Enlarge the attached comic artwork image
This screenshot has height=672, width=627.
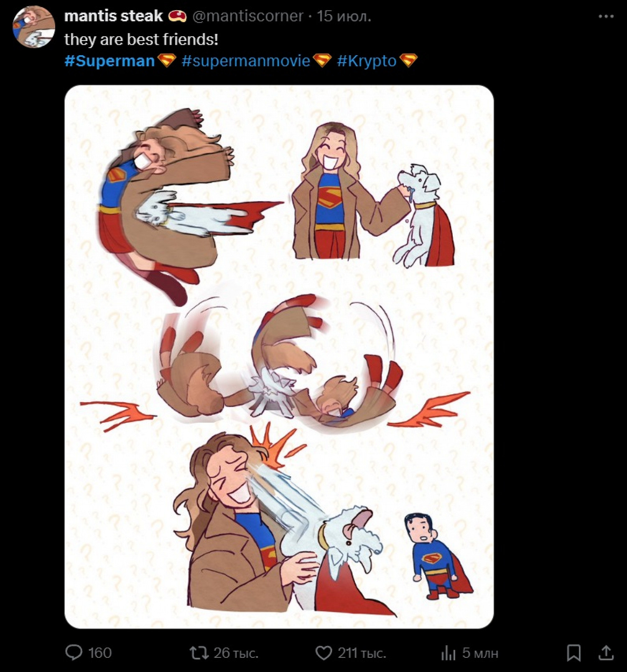point(279,357)
